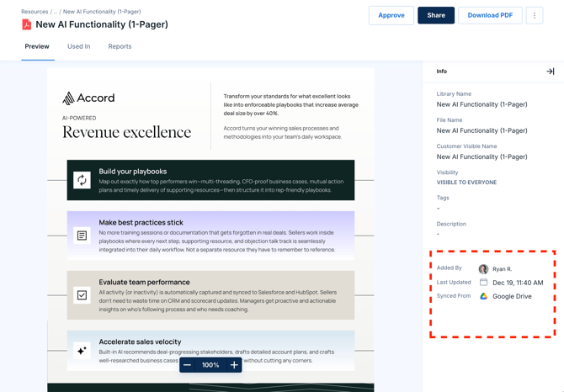564x392 pixels.
Task: Click the Accelerate sales velocity sparkle icon
Action: coord(82,351)
